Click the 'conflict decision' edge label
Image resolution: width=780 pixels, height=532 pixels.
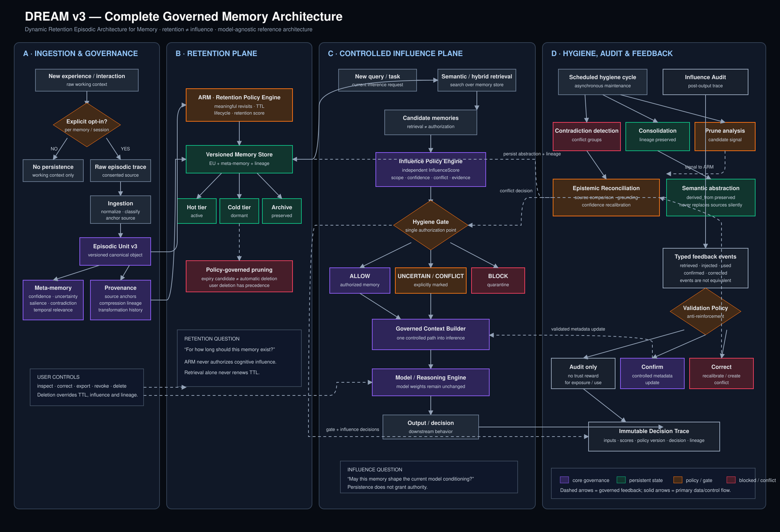tap(516, 191)
